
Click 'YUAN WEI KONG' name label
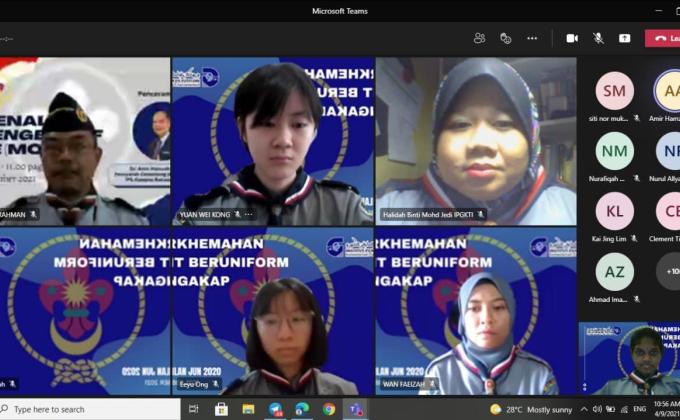(x=205, y=214)
